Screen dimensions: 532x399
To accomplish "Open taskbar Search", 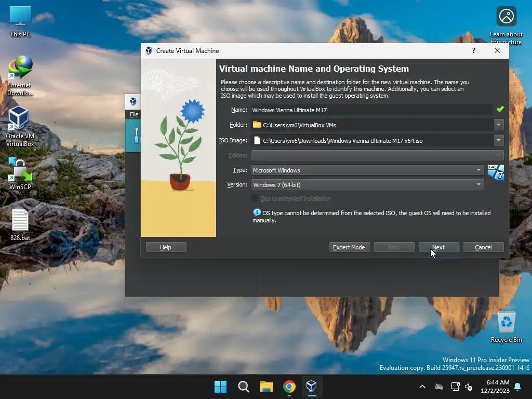I will coord(243,387).
